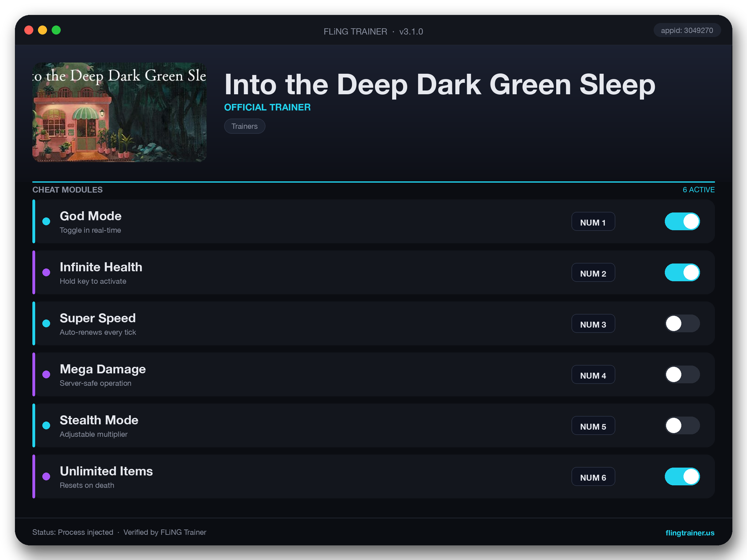Click 'Status: Process injected' text

pyautogui.click(x=73, y=532)
